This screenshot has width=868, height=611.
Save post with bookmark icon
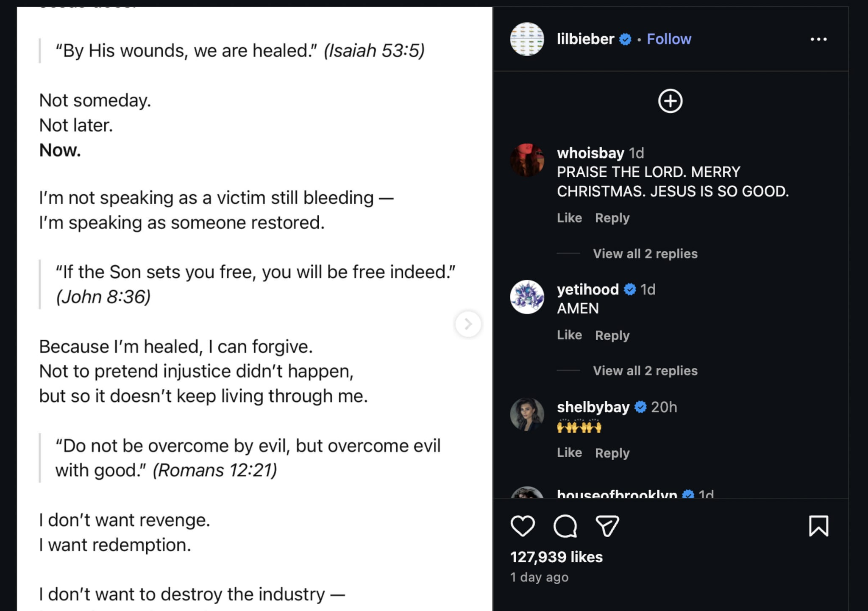pyautogui.click(x=818, y=526)
